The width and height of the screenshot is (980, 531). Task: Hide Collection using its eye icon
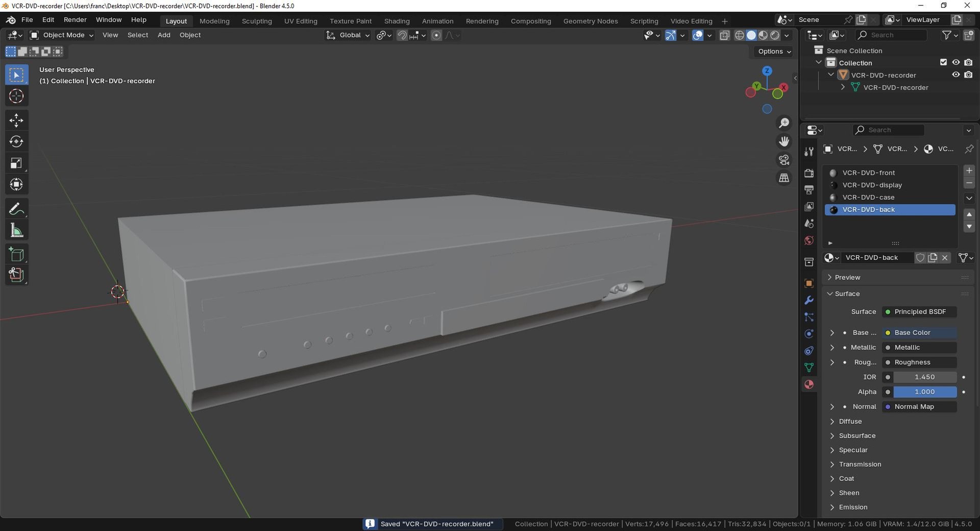pos(956,62)
